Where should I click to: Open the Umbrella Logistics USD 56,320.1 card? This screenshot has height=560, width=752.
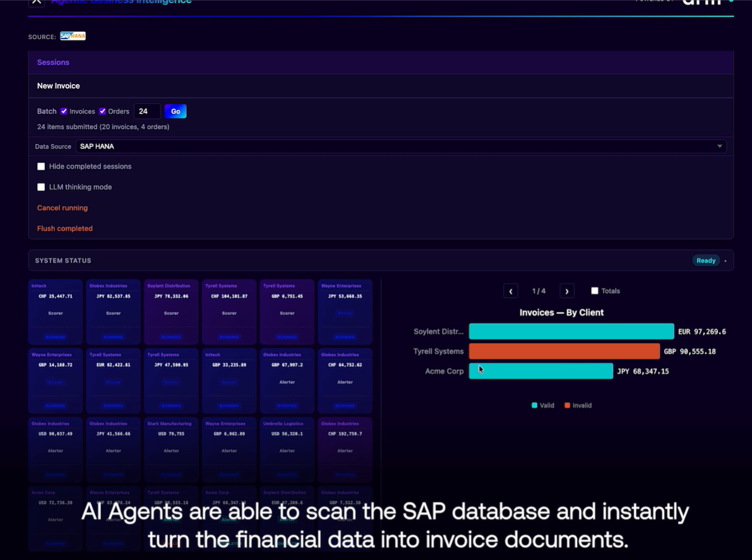click(287, 450)
